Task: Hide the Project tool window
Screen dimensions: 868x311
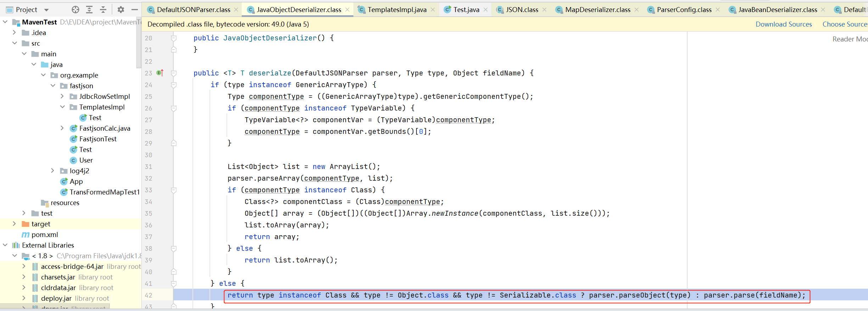Action: click(134, 10)
